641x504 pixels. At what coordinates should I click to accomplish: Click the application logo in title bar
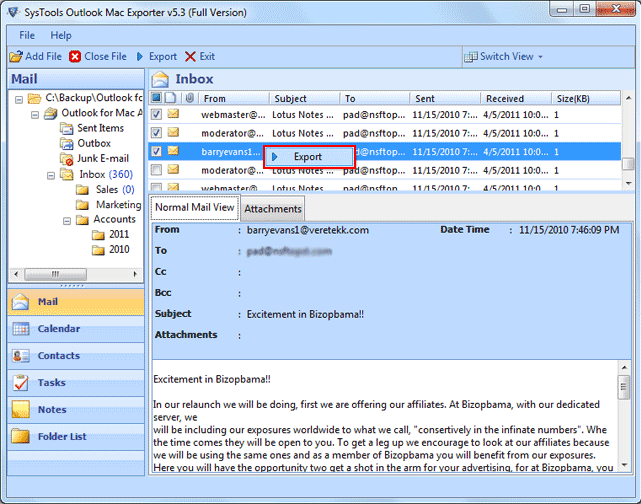click(x=13, y=12)
